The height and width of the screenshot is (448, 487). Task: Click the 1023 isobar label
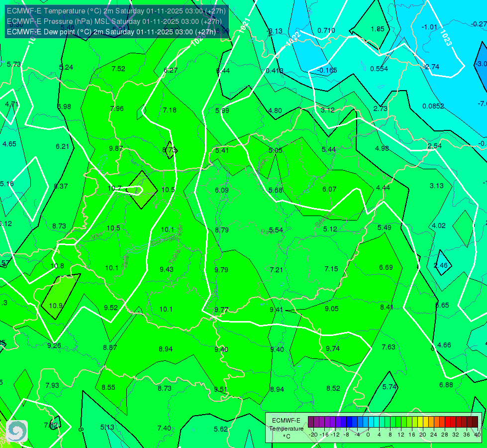(x=445, y=38)
